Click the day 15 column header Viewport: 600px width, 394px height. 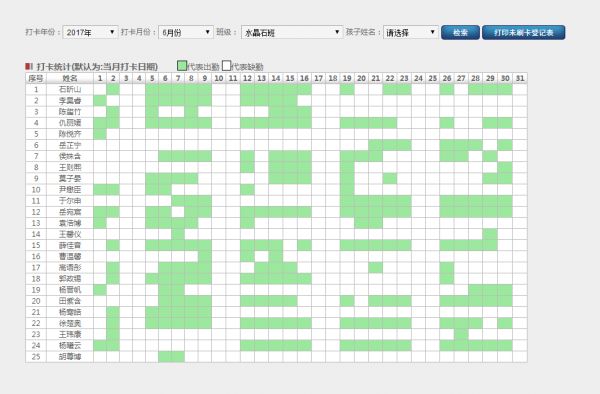290,78
